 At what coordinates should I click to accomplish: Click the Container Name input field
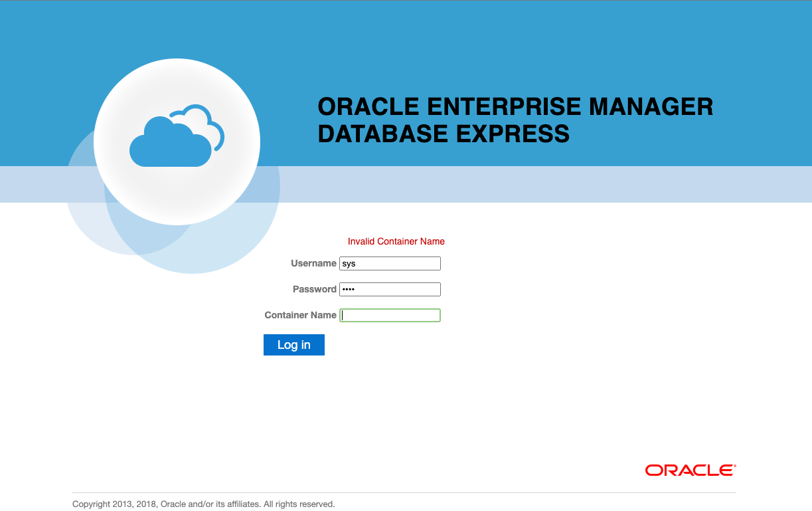pos(390,316)
